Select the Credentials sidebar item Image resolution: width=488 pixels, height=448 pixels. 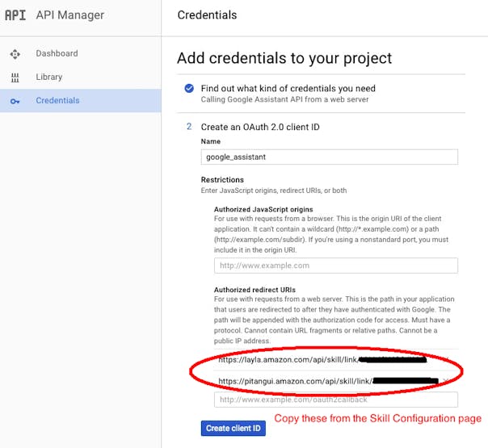(80, 100)
